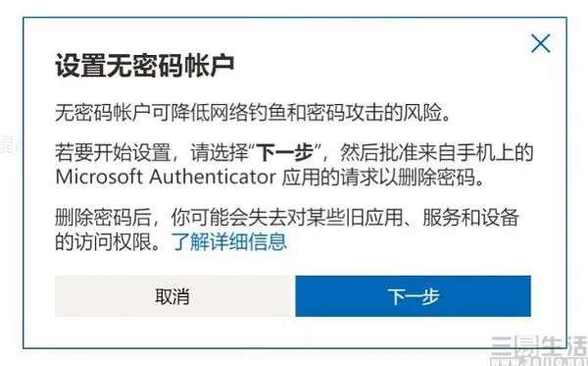Open the 了解详细信息 link
Image resolution: width=588 pixels, height=366 pixels.
[229, 241]
